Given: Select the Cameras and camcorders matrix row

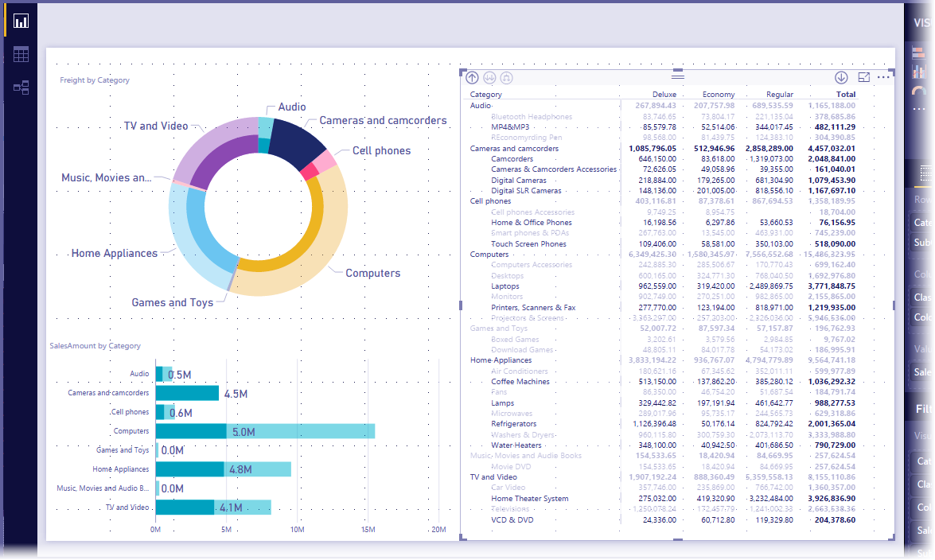Looking at the screenshot, I should coord(663,149).
